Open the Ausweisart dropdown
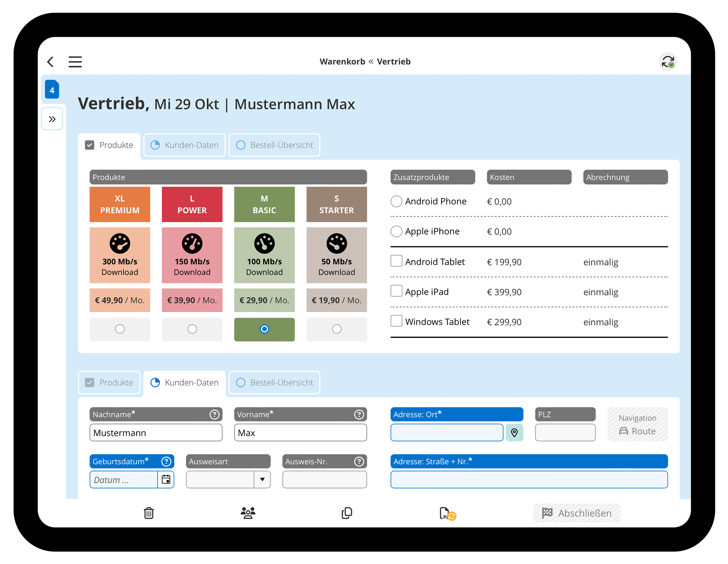 [x=262, y=479]
